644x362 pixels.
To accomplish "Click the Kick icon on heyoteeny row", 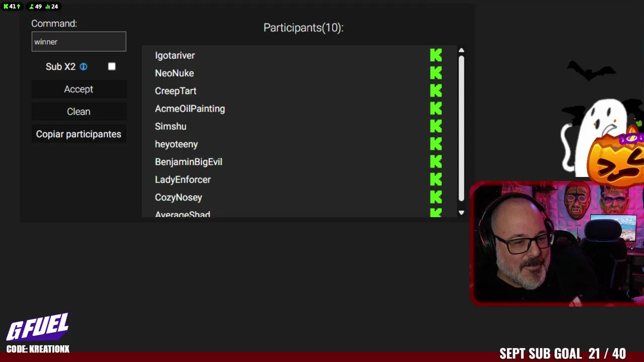I will coord(436,144).
